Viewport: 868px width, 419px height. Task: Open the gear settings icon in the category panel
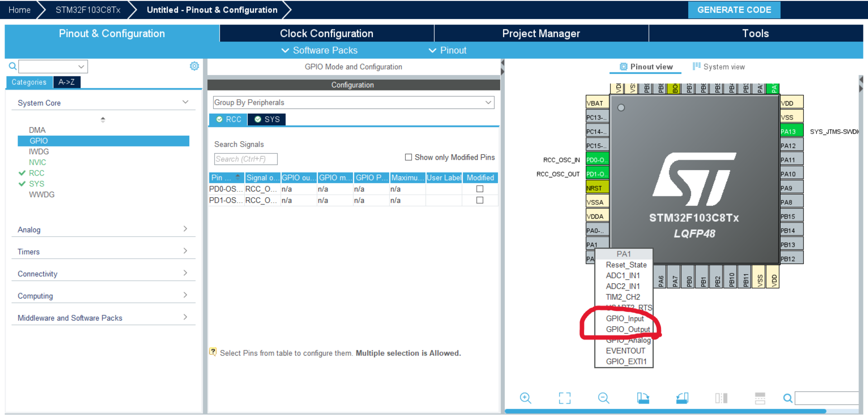coord(194,66)
